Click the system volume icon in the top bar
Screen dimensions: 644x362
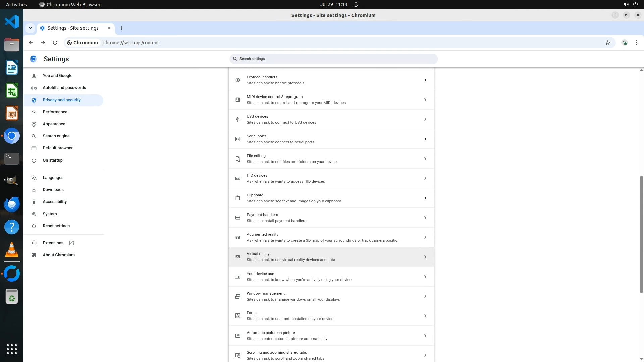coord(626,4)
